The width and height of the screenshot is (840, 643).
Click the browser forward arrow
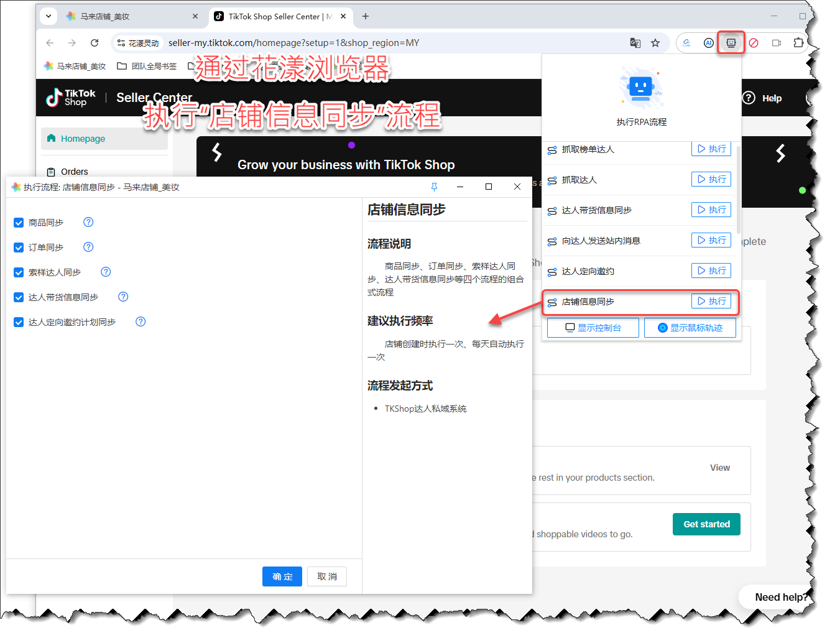click(72, 43)
